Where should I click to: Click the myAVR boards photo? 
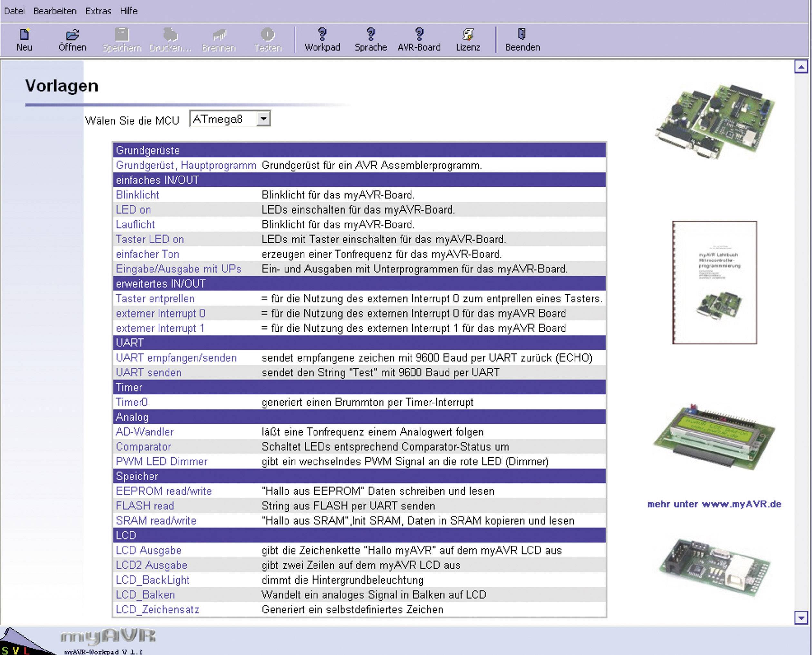click(x=714, y=121)
